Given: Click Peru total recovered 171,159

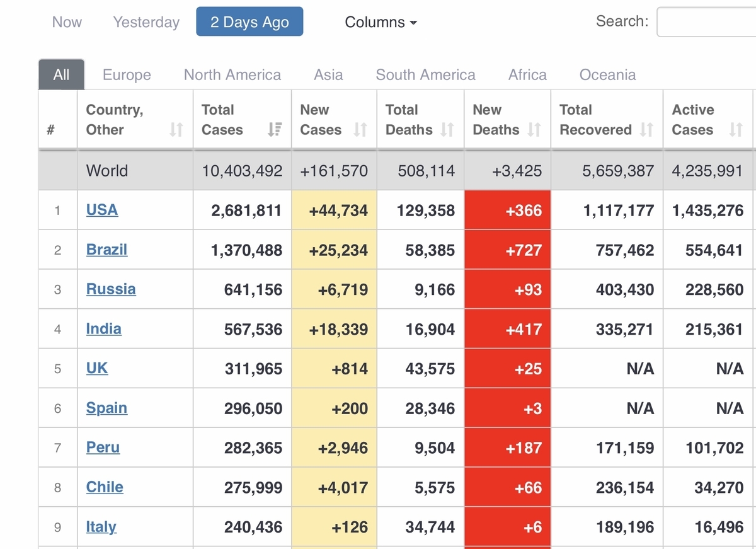Looking at the screenshot, I should [x=625, y=448].
